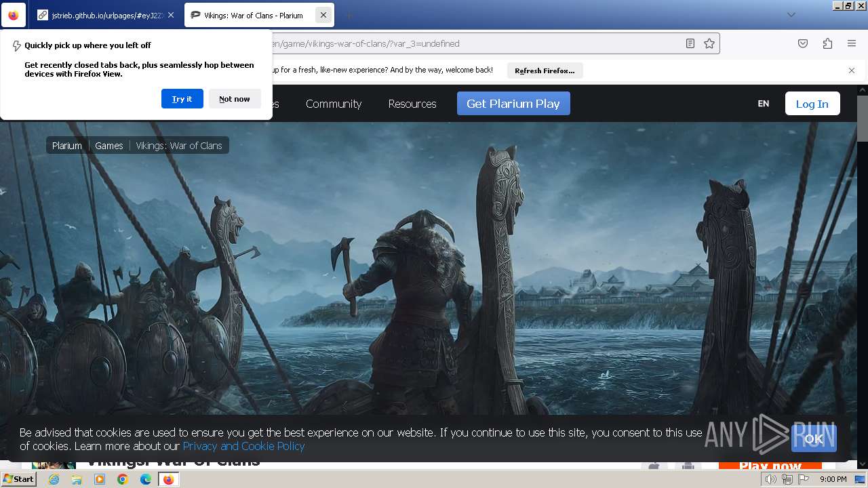
Task: Launch Google Chrome from taskbar
Action: coord(123,479)
